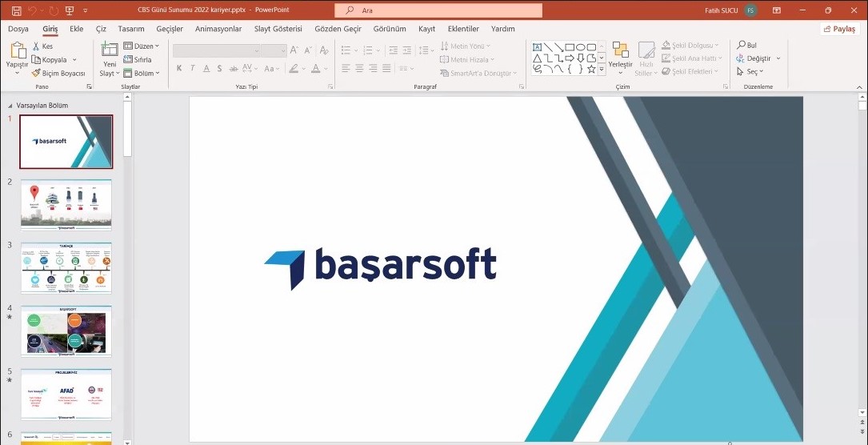Expand the shapes gallery with More arrow

click(x=602, y=69)
